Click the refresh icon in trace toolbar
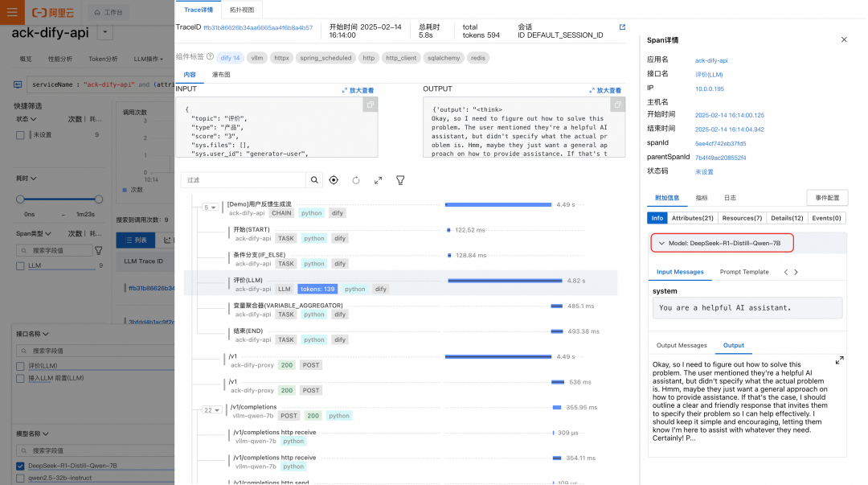Image resolution: width=868 pixels, height=485 pixels. 356,180
